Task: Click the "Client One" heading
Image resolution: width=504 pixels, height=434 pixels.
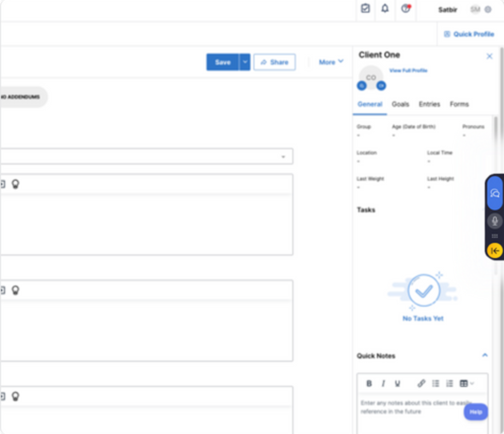Action: (379, 55)
